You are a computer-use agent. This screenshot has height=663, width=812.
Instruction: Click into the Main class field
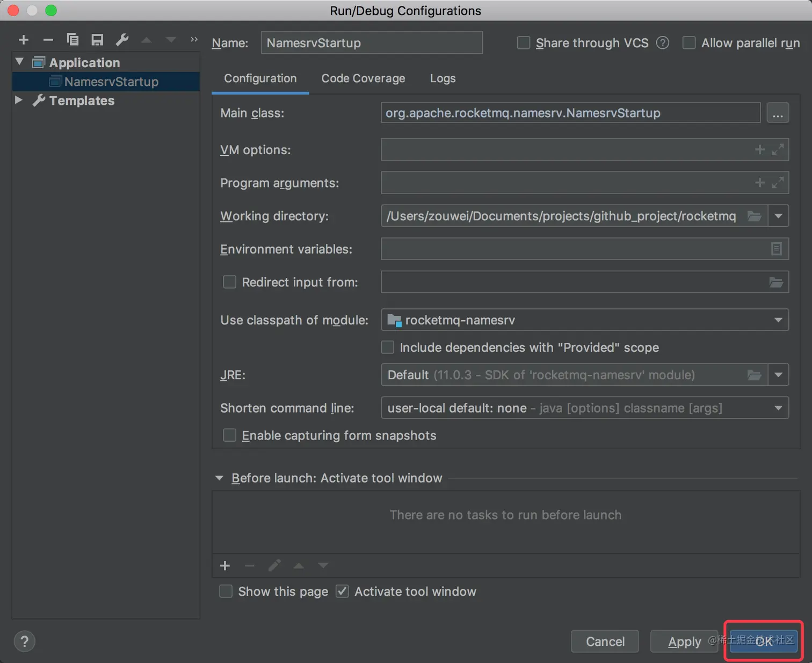coord(570,113)
